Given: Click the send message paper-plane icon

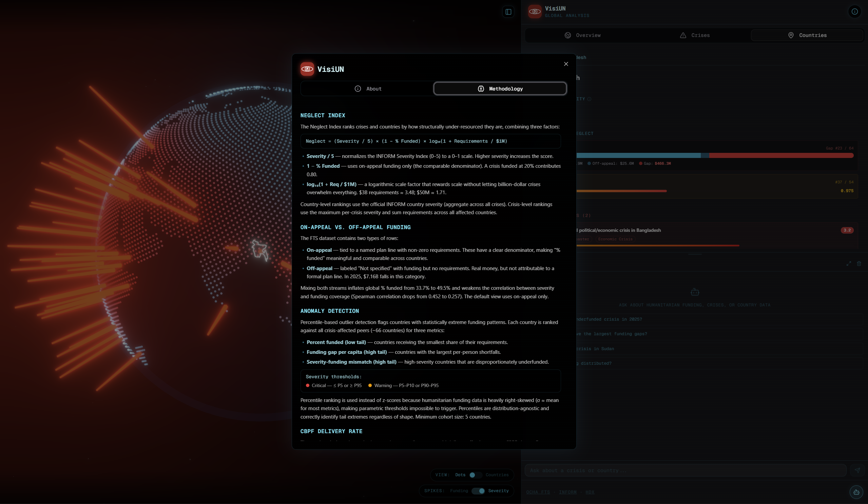Looking at the screenshot, I should pyautogui.click(x=857, y=470).
